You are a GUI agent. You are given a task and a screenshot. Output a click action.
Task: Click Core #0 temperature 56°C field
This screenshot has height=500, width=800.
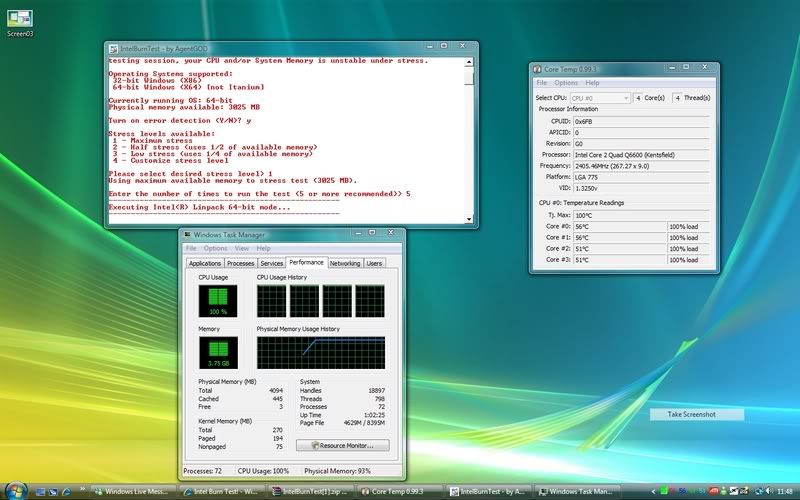click(x=620, y=227)
